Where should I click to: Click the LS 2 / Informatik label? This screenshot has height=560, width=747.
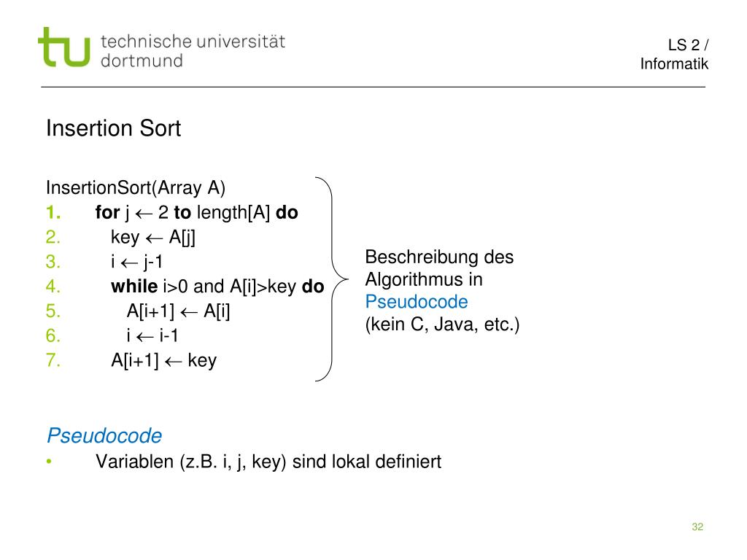pyautogui.click(x=674, y=54)
